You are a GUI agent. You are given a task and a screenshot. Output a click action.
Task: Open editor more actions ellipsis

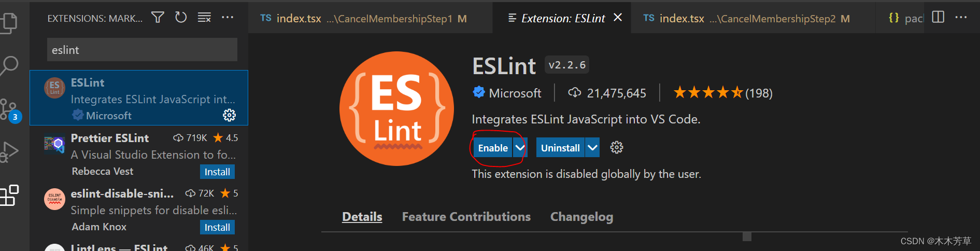961,17
